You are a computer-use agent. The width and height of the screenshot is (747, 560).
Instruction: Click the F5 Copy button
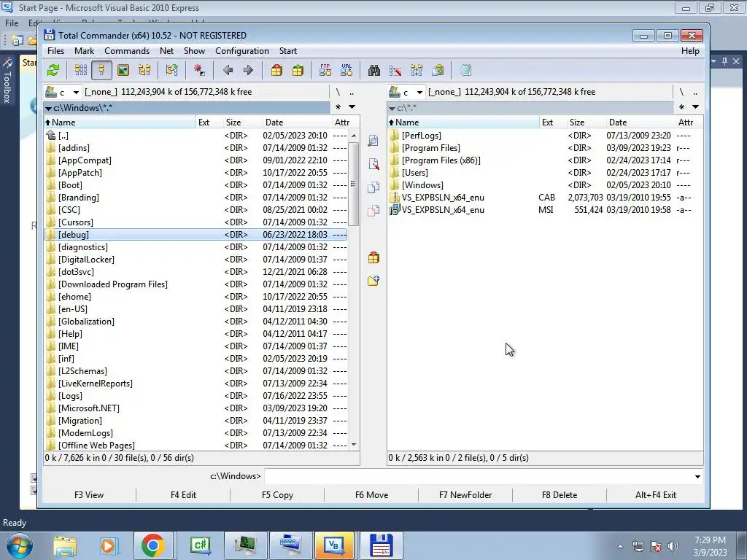(277, 495)
